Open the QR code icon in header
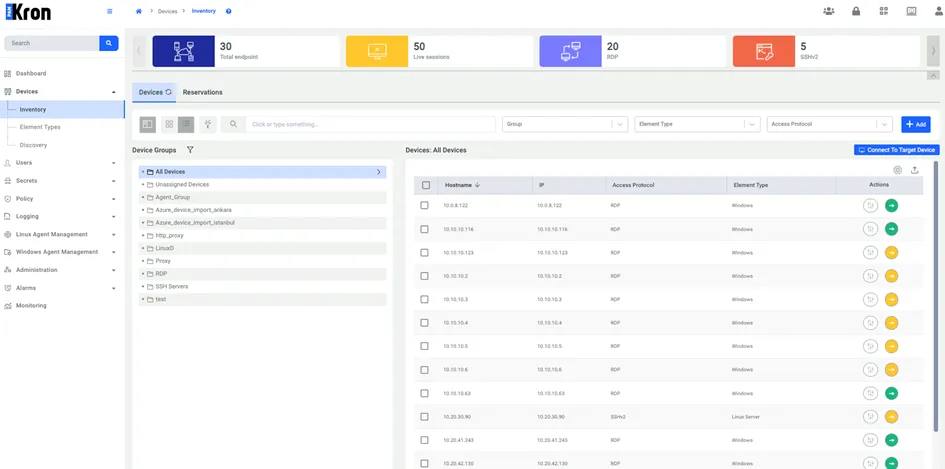Viewport: 945px width, 469px height. tap(884, 11)
